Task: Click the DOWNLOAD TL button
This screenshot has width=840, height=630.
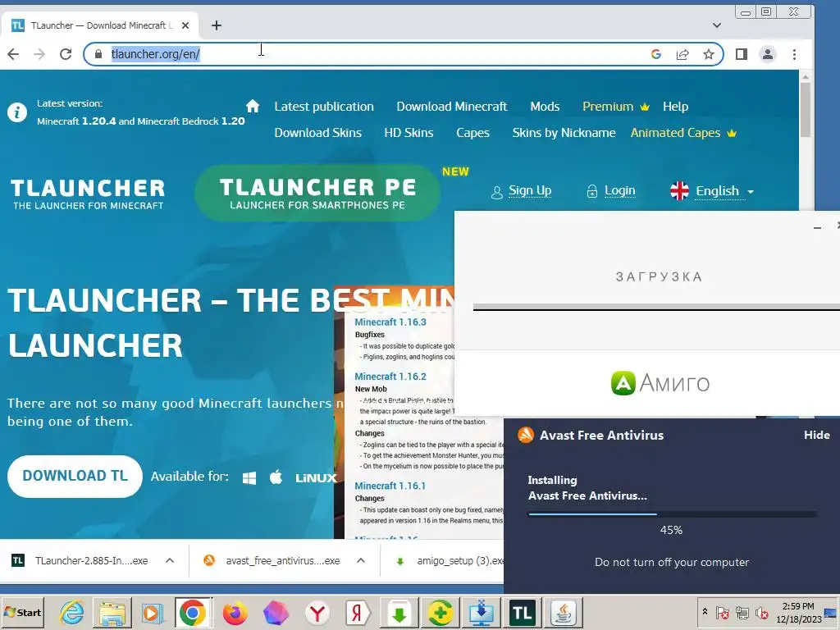Action: point(75,477)
